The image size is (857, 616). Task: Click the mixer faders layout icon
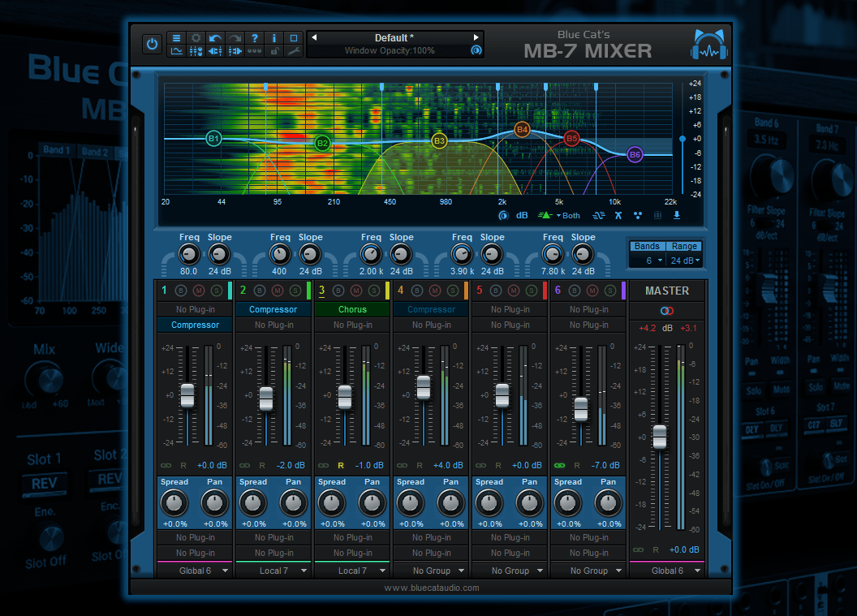(x=196, y=51)
